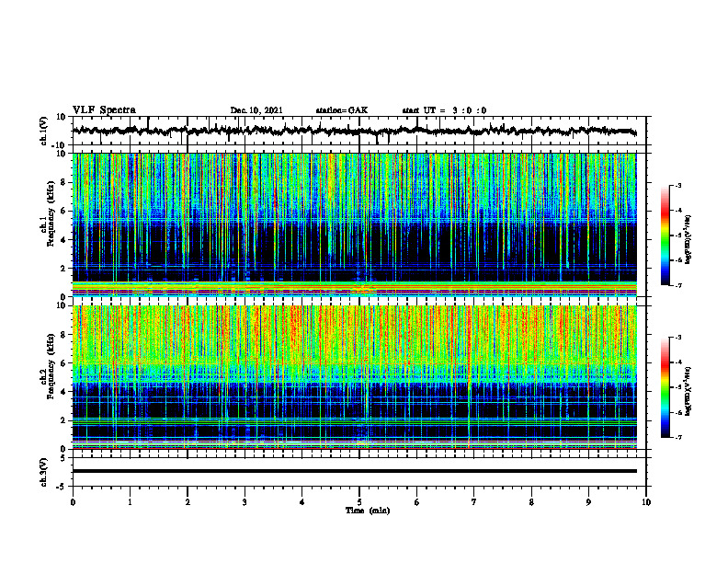Click inside the ch.1 spectrogram panel
This screenshot has height=563, width=728.
354,224
